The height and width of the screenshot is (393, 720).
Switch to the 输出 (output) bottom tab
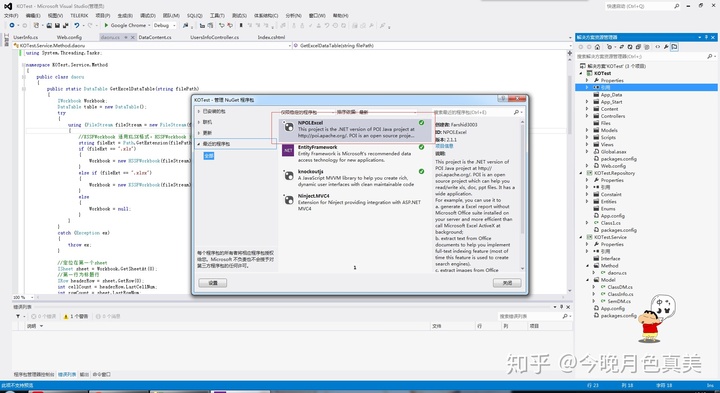pos(84,375)
